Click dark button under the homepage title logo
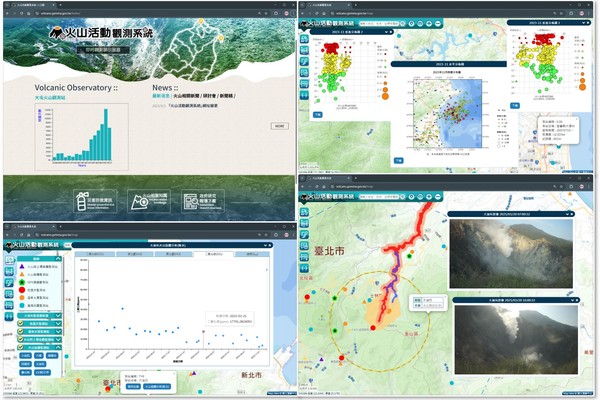The image size is (600, 400). tap(103, 50)
